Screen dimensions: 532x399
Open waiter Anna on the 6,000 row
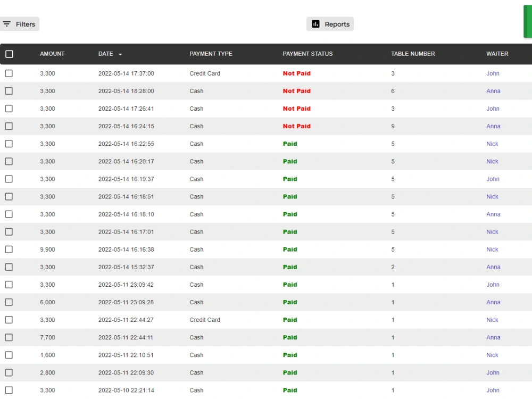point(493,302)
